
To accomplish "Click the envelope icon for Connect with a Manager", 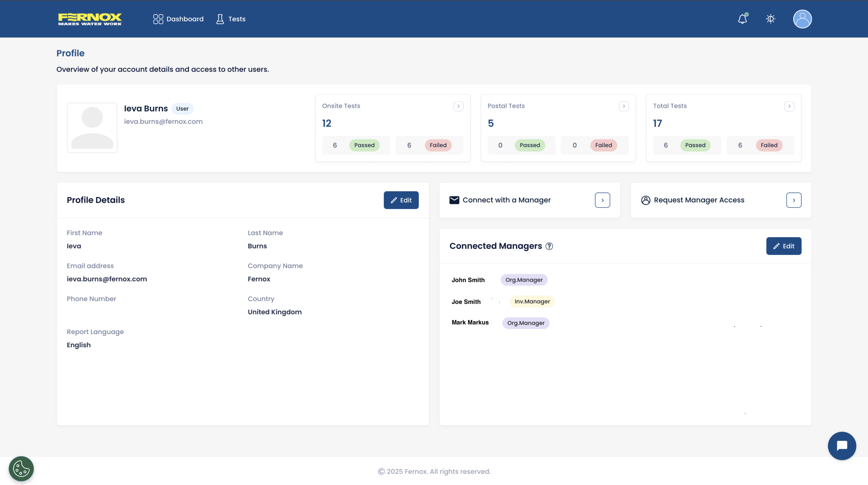I will 454,200.
